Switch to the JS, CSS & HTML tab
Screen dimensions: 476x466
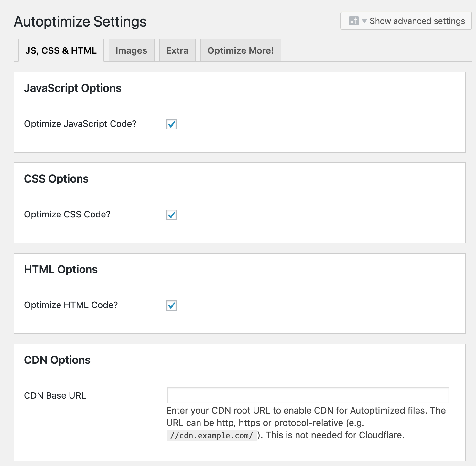tap(61, 50)
